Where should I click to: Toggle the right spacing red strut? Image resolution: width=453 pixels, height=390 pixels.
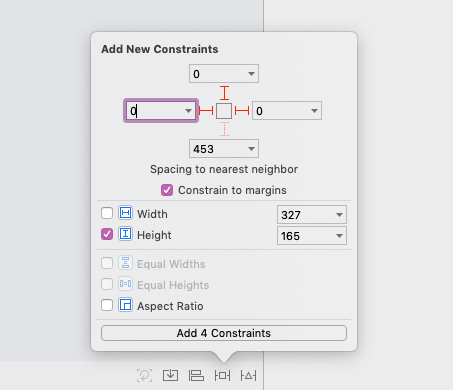242,111
